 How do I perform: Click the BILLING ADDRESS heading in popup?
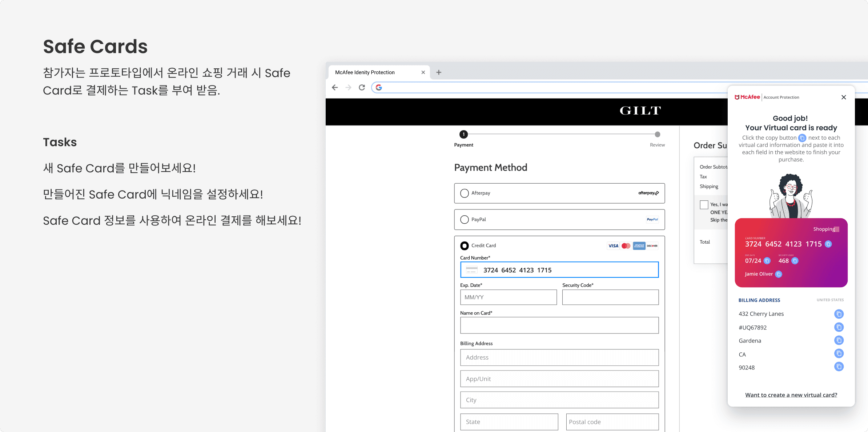[759, 300]
